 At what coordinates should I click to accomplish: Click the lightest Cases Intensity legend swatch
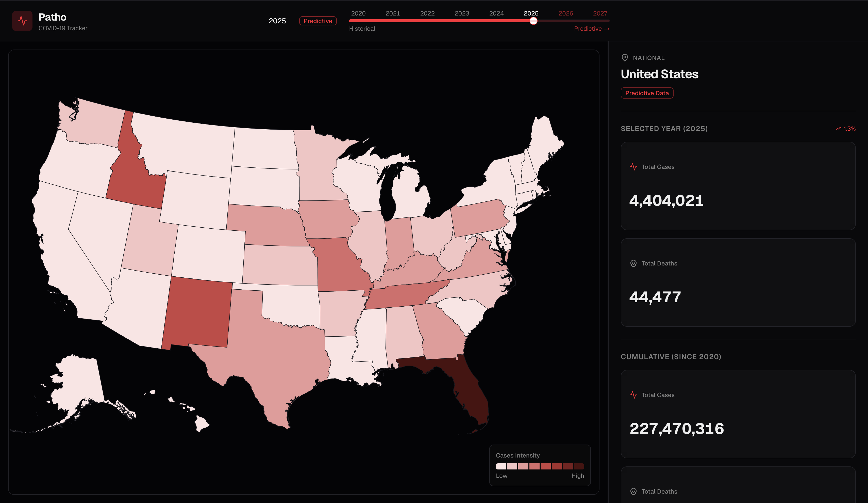coord(501,466)
